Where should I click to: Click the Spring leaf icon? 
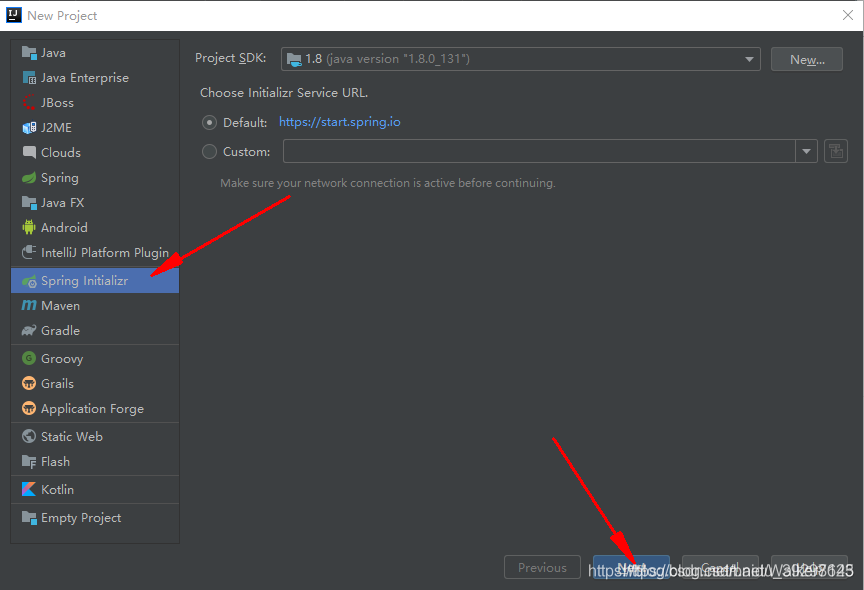coord(29,177)
